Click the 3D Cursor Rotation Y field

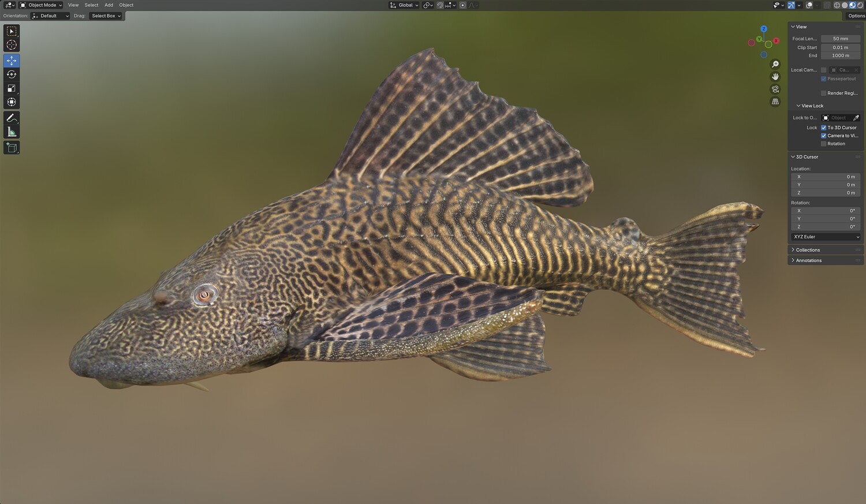826,219
